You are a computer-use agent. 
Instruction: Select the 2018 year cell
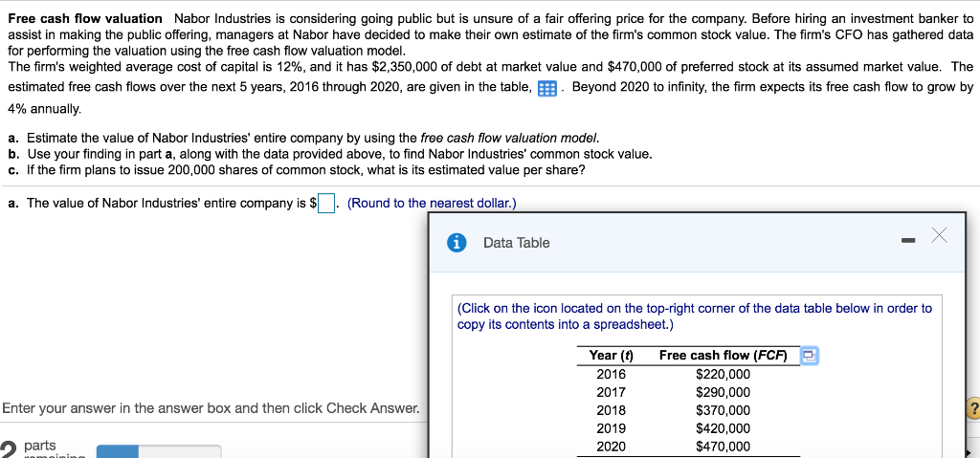coord(611,411)
